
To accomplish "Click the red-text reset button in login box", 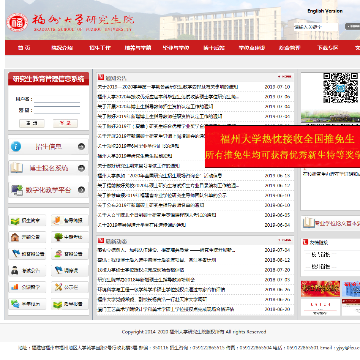I will pyautogui.click(x=65, y=123).
